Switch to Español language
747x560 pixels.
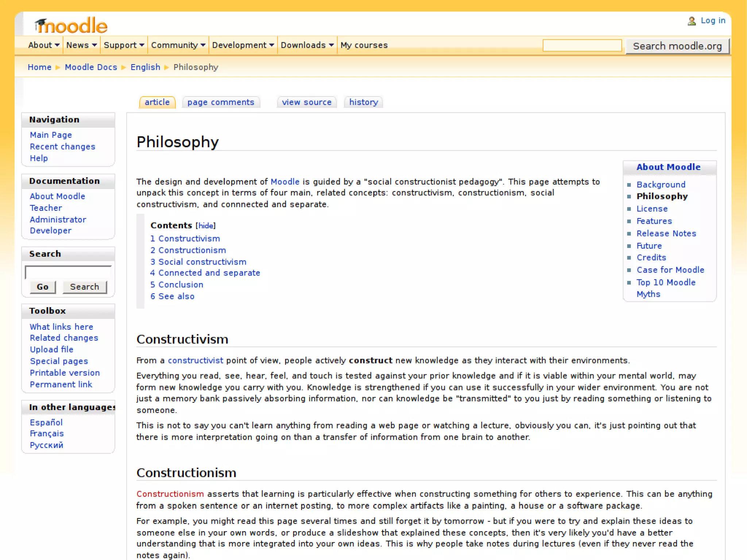pos(46,422)
